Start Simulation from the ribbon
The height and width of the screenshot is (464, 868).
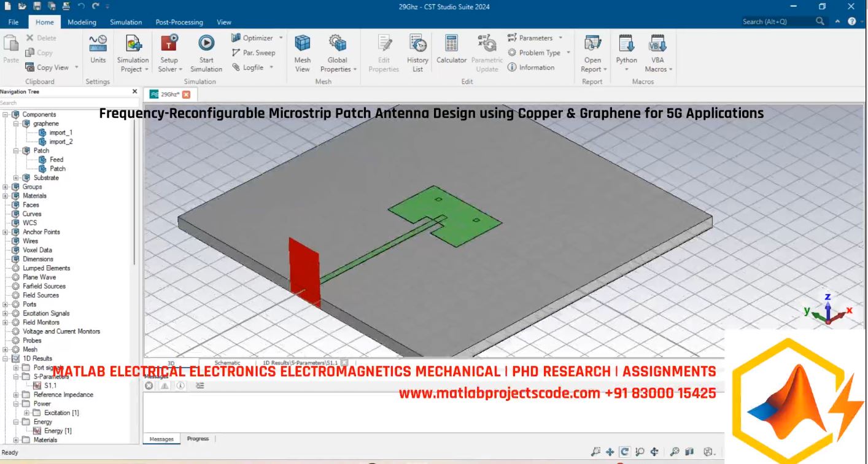[206, 53]
